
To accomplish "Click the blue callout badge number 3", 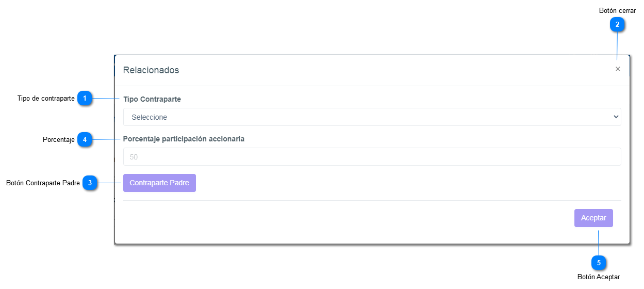I will click(90, 183).
